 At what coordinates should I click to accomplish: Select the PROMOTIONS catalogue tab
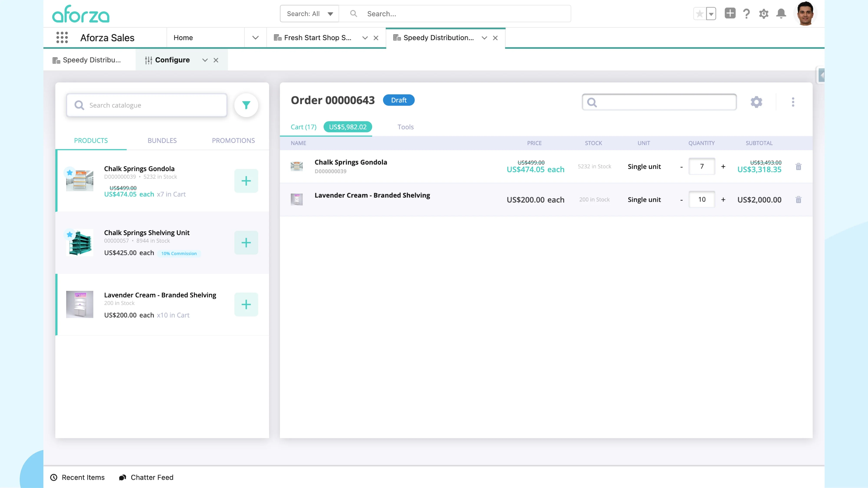coord(233,141)
